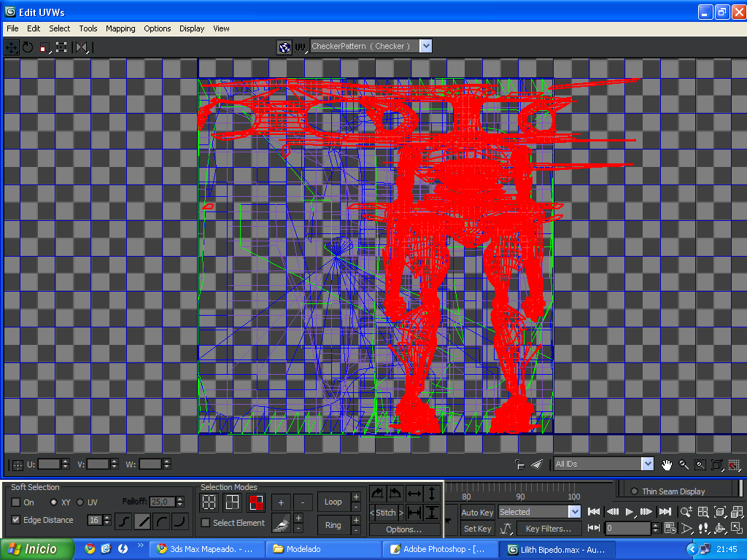
Task: Click the Grow selection plus button
Action: coord(281,502)
